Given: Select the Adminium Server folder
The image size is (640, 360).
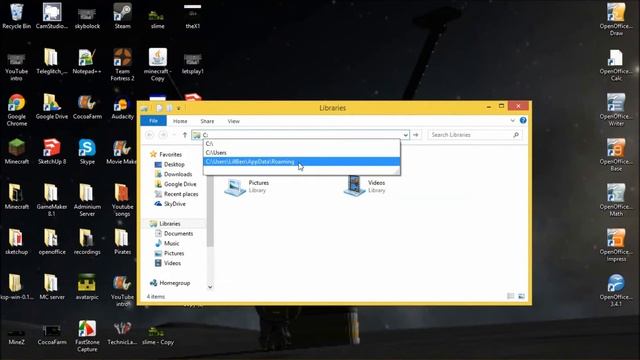Looking at the screenshot, I should coord(87,200).
